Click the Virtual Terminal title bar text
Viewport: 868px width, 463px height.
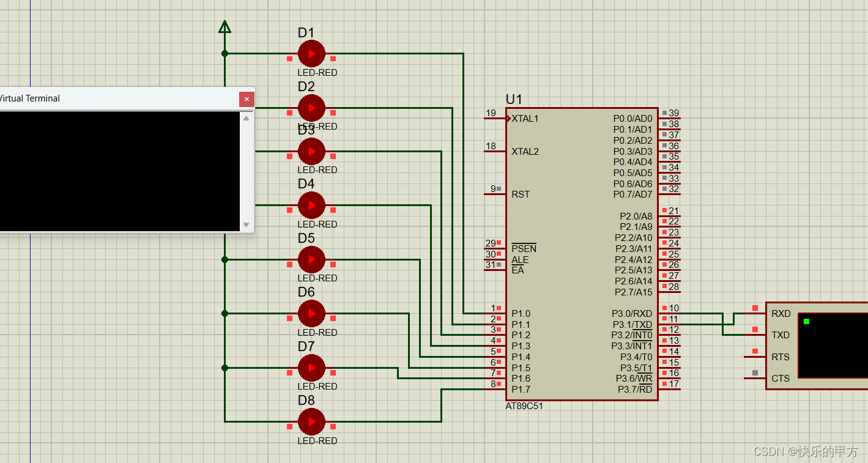coord(30,98)
